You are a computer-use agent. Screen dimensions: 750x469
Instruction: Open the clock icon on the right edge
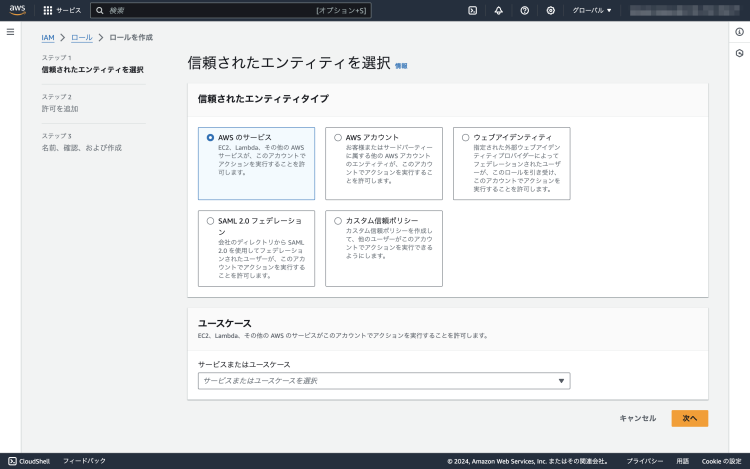[x=739, y=53]
